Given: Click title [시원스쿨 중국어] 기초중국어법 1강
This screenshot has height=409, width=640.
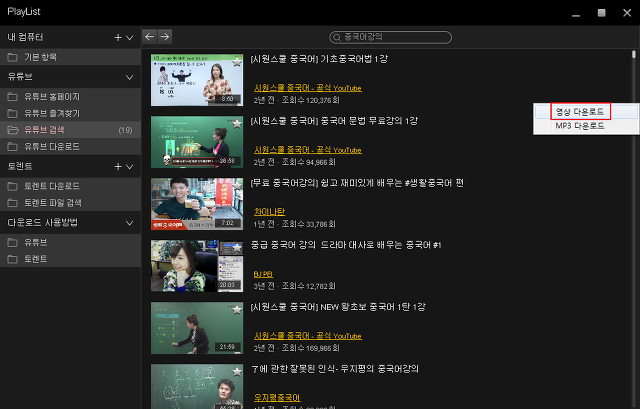Looking at the screenshot, I should coord(319,59).
